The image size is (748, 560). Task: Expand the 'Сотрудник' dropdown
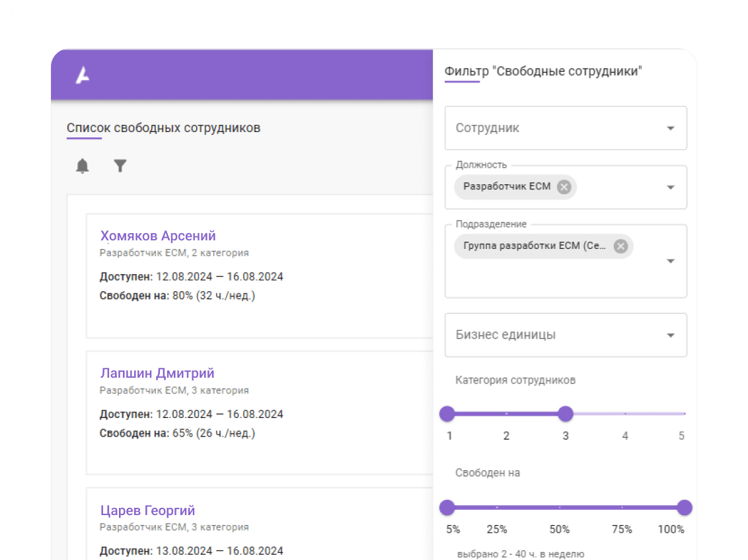[566, 127]
